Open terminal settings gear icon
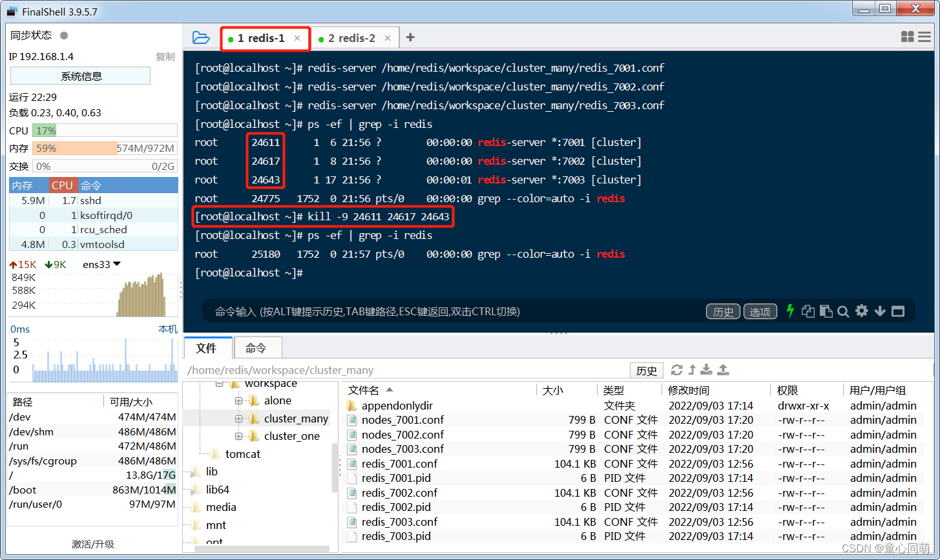 [862, 311]
